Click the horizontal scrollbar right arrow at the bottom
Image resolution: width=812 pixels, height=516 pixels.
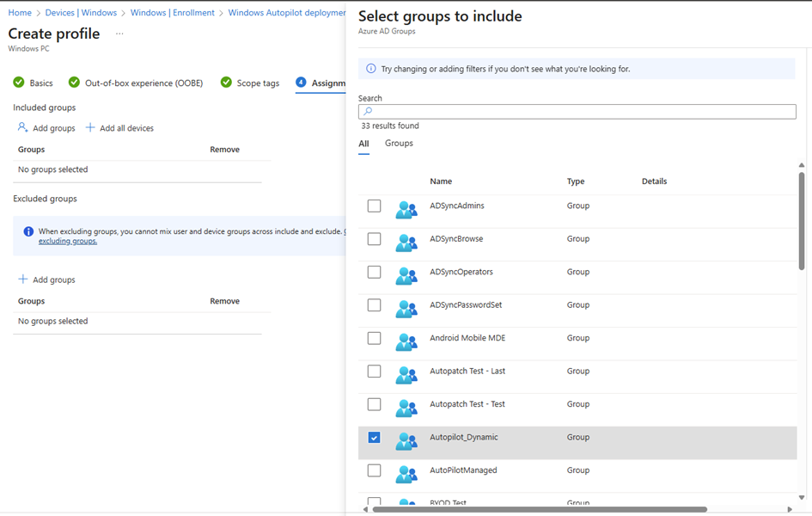click(x=790, y=509)
